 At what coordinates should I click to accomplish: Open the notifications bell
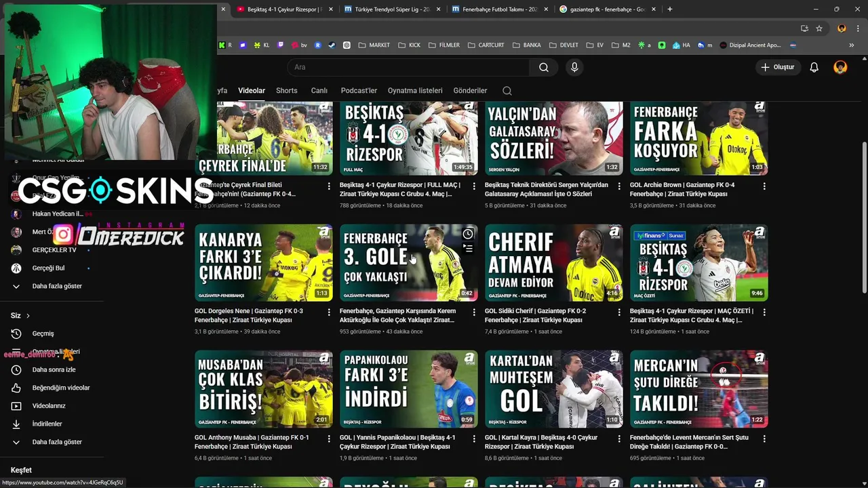[814, 67]
